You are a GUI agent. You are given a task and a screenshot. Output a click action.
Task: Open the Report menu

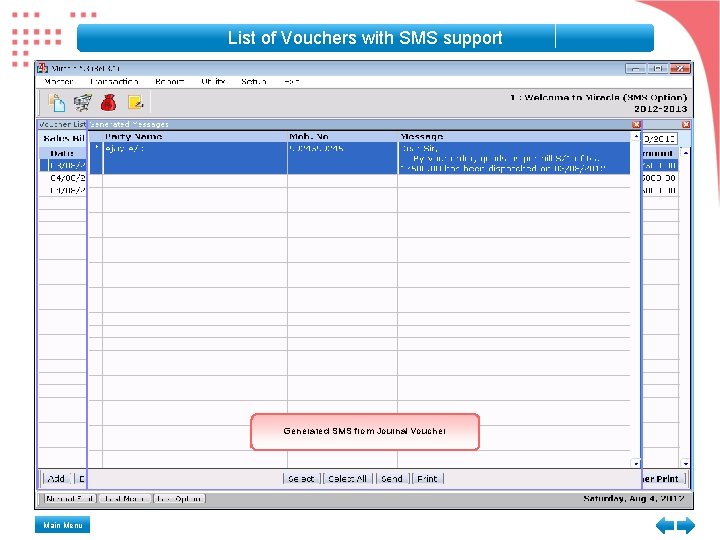pos(170,82)
